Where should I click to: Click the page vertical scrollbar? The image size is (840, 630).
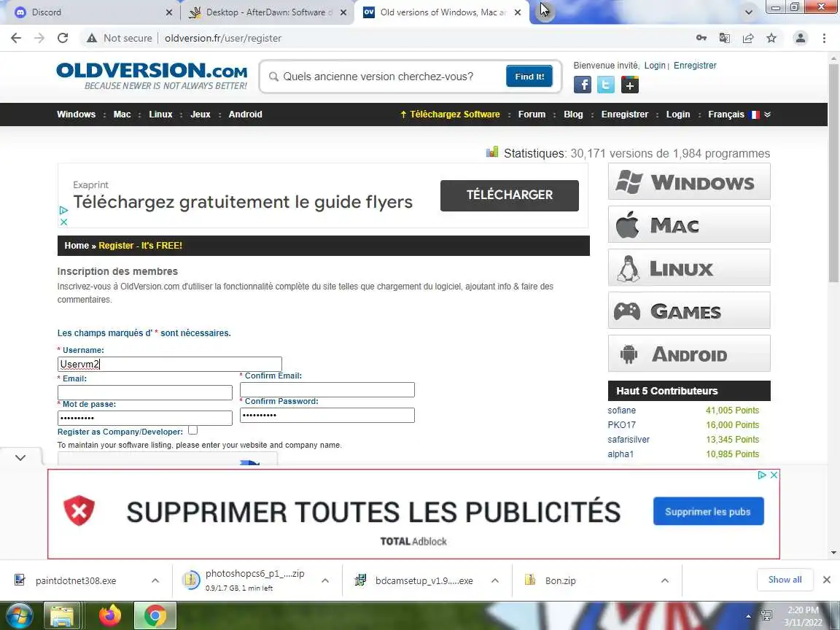coord(833,171)
